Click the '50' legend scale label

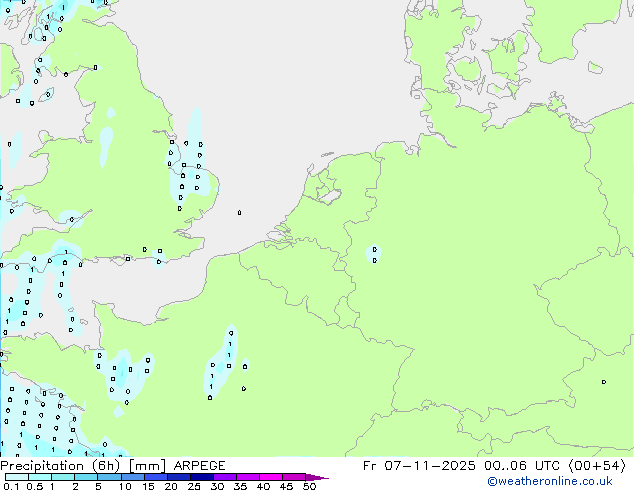coord(309,486)
